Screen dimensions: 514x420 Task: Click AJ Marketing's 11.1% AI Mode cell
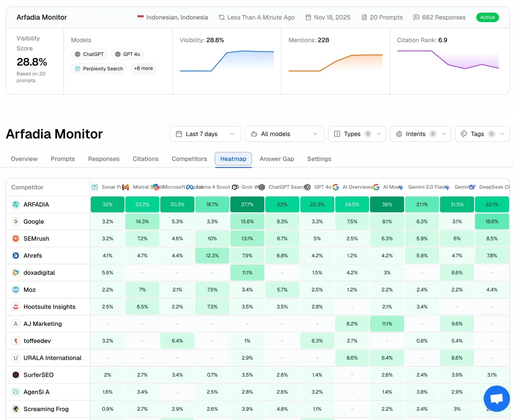387,324
